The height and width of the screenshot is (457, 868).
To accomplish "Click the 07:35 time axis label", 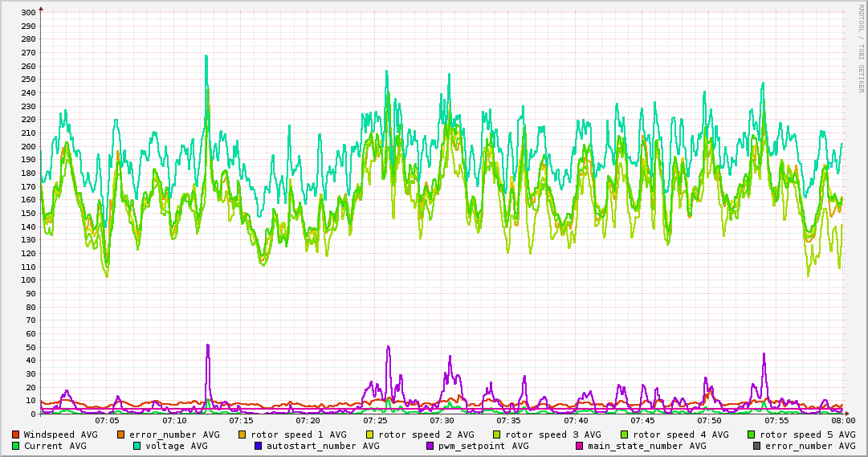I will [509, 421].
